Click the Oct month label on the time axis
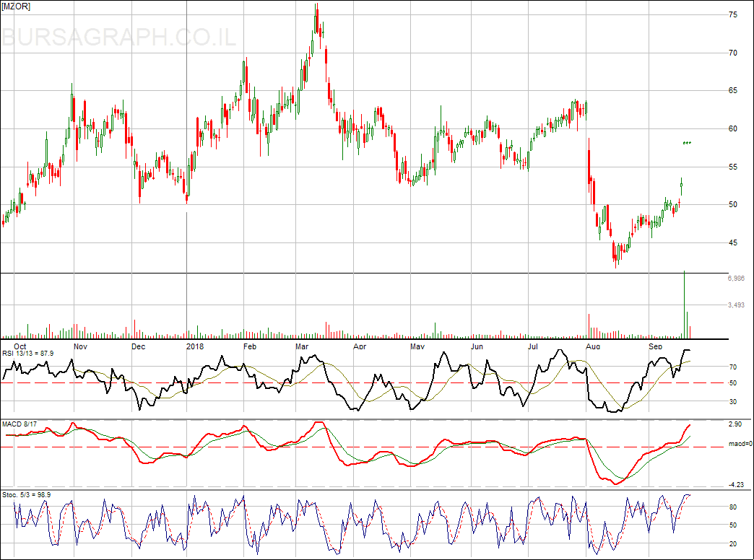The image size is (754, 560). 19,346
